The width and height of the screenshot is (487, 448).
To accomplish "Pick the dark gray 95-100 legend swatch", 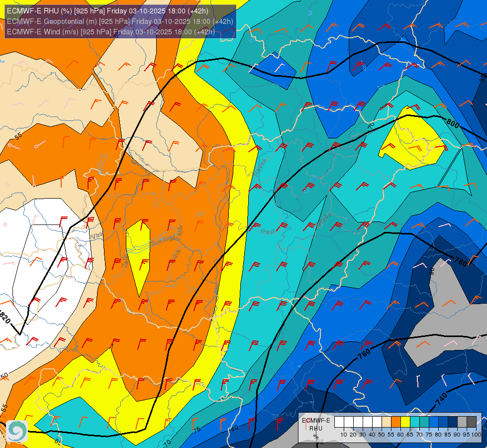I will tap(472, 422).
